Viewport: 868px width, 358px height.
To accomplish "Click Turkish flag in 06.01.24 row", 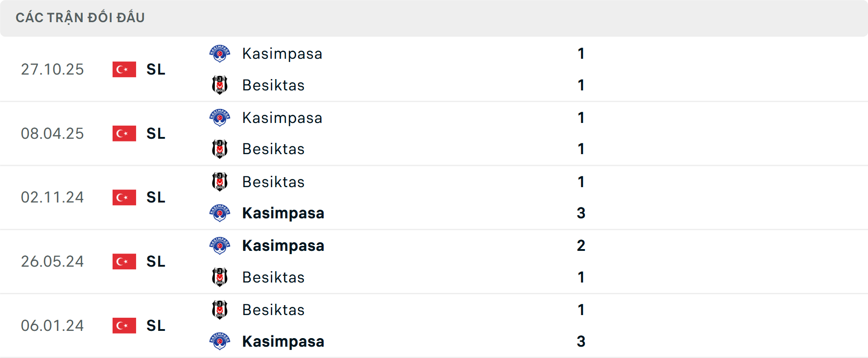I will point(124,325).
